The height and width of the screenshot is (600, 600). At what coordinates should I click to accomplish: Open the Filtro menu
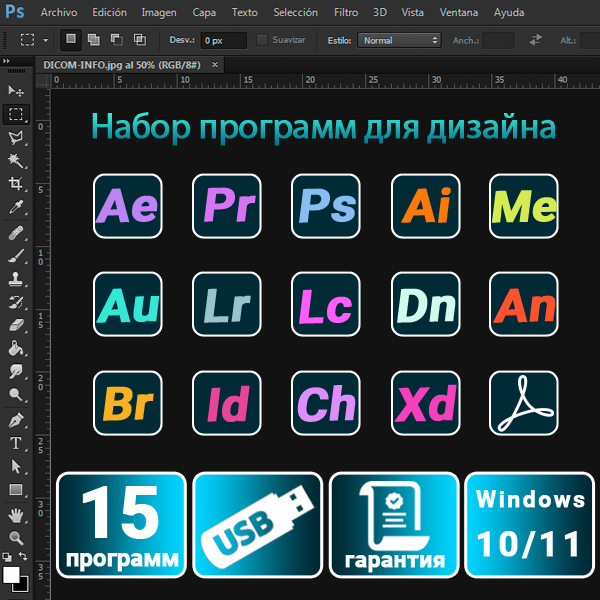pos(346,13)
